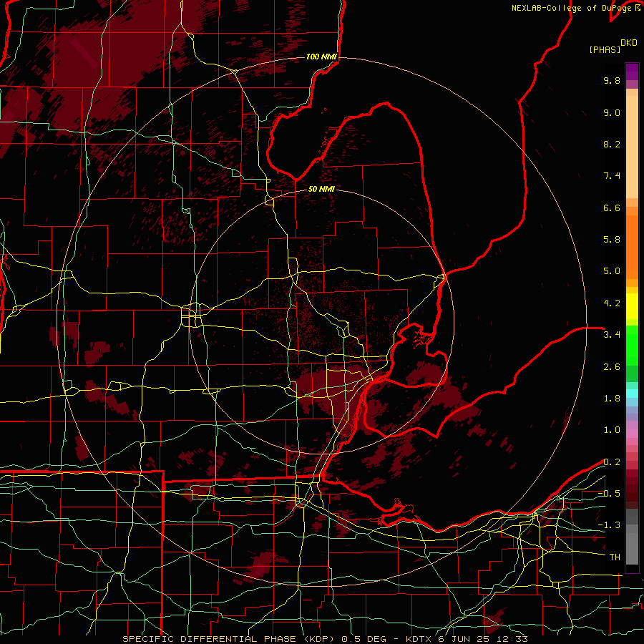Click the 0.2 scale value

(612, 462)
